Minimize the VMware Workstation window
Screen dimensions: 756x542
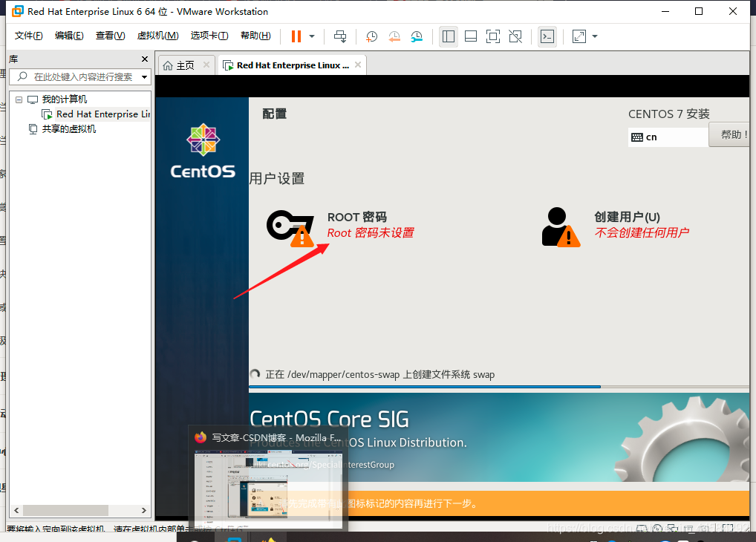665,11
